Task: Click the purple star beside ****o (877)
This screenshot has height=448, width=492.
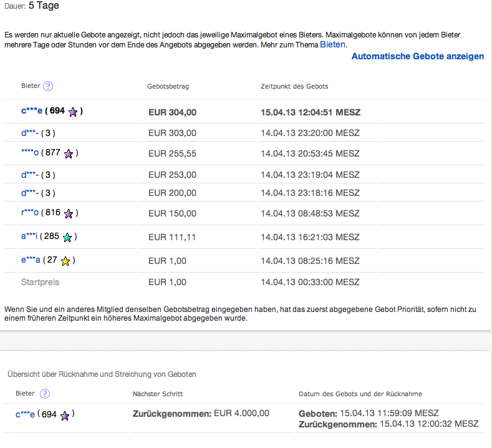Action: 69,153
